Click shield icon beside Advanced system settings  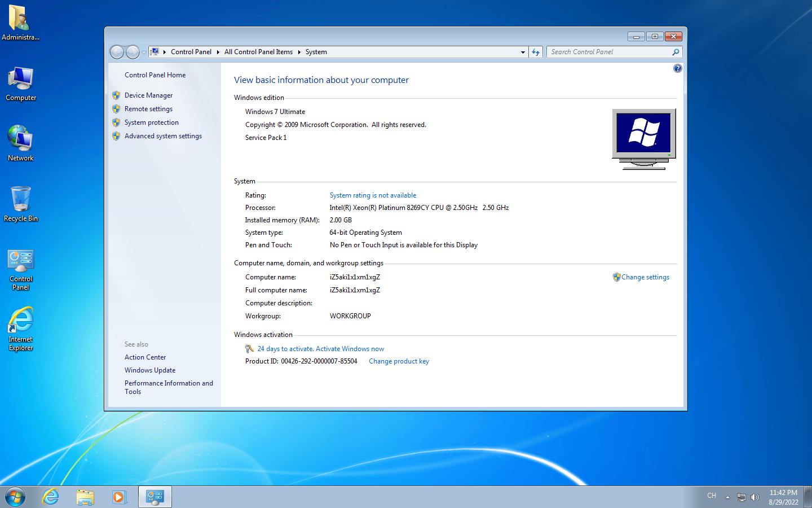click(116, 136)
